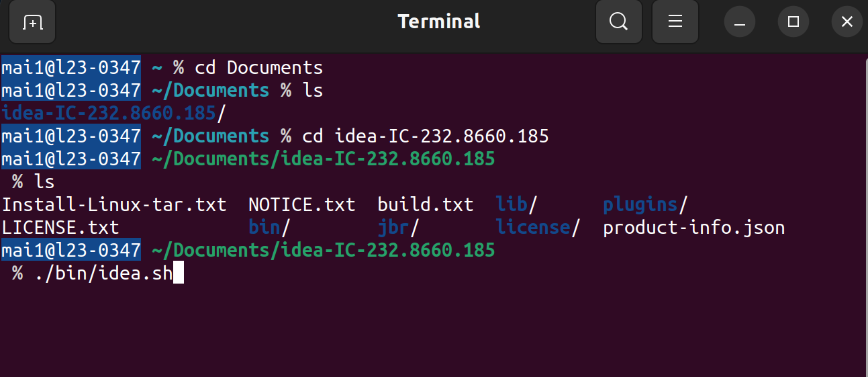Click the license directory name
The height and width of the screenshot is (377, 868).
click(x=533, y=227)
